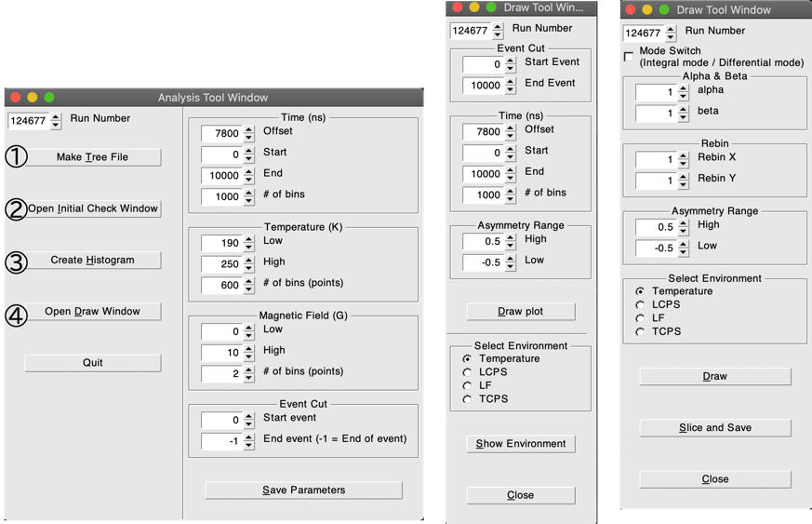Screen dimensions: 812x524
Task: Increase Rebin Y stepper value
Action: (684, 177)
